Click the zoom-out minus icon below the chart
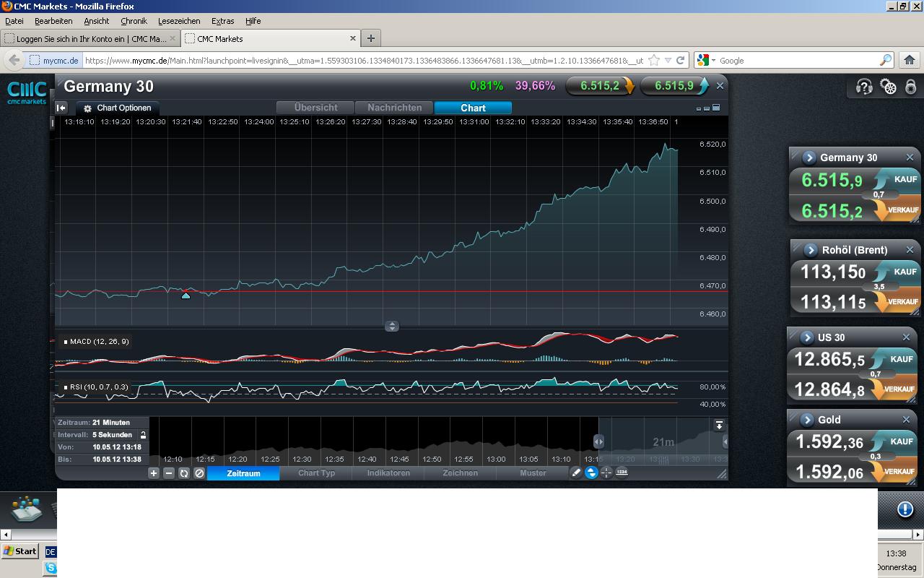 [x=169, y=473]
